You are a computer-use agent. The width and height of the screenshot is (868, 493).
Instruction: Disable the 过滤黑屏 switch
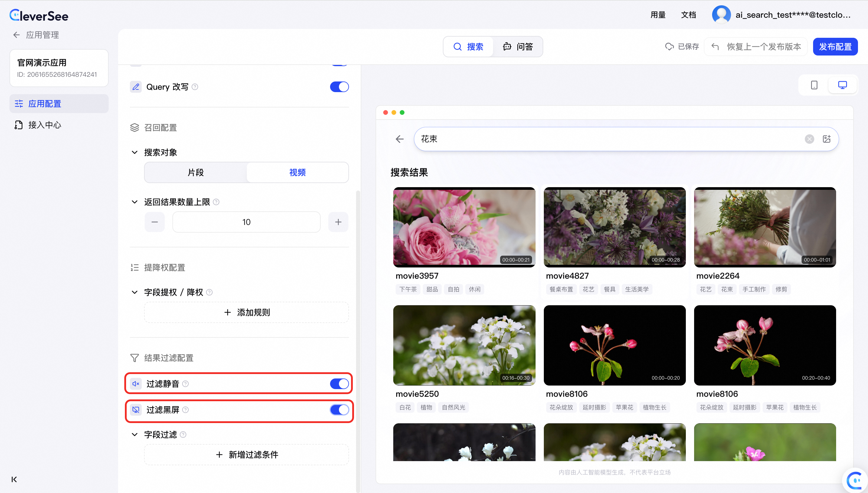tap(339, 410)
